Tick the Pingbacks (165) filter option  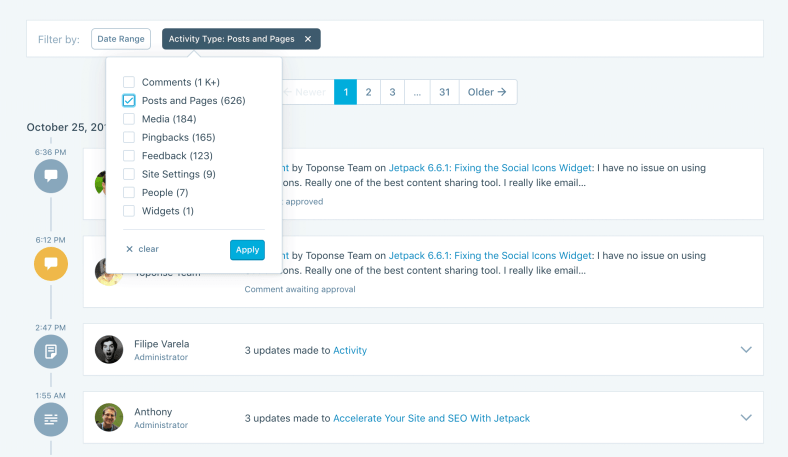point(129,137)
